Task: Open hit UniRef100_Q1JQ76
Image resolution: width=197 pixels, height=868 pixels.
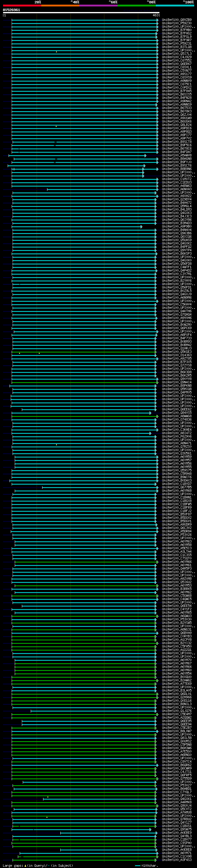Action: [x=176, y=711]
